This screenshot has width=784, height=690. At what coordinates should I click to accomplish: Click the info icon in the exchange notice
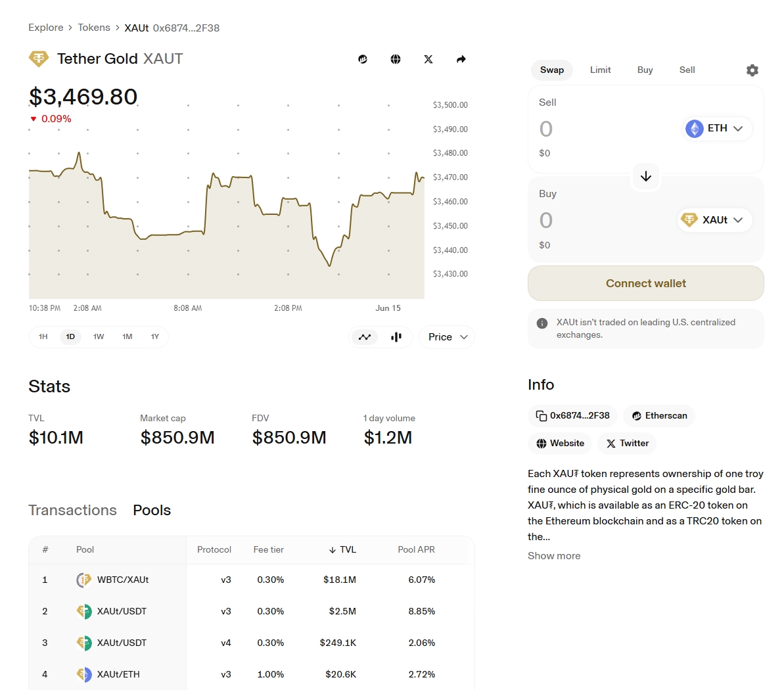point(542,323)
